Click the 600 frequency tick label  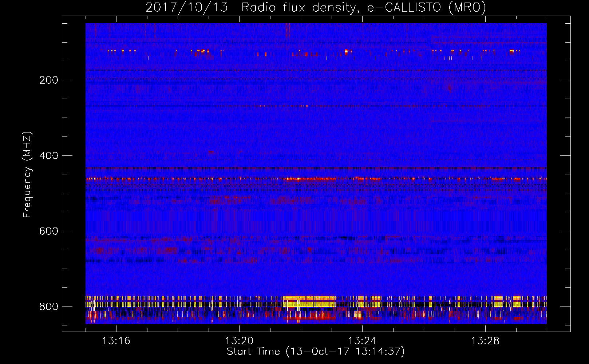49,231
